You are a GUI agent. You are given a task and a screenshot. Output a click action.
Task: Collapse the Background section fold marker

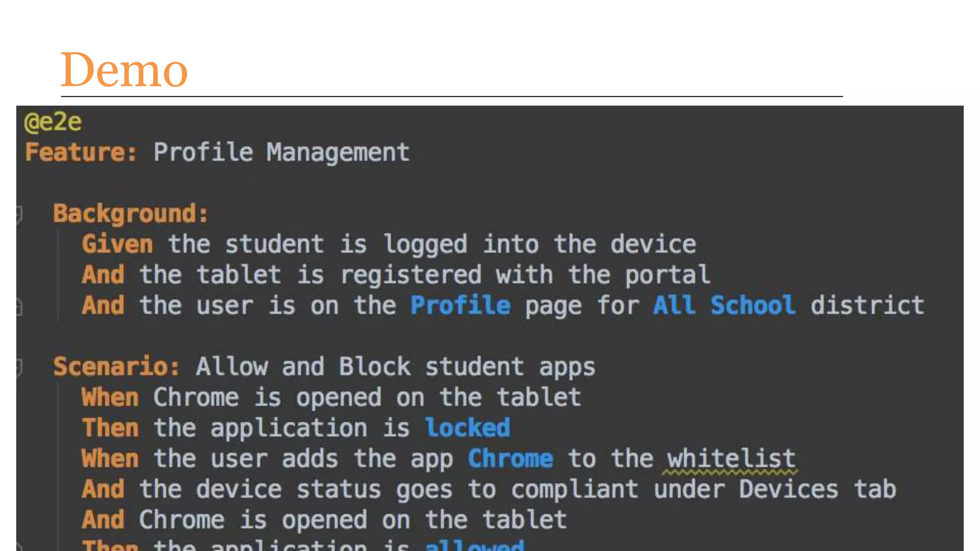coord(19,214)
